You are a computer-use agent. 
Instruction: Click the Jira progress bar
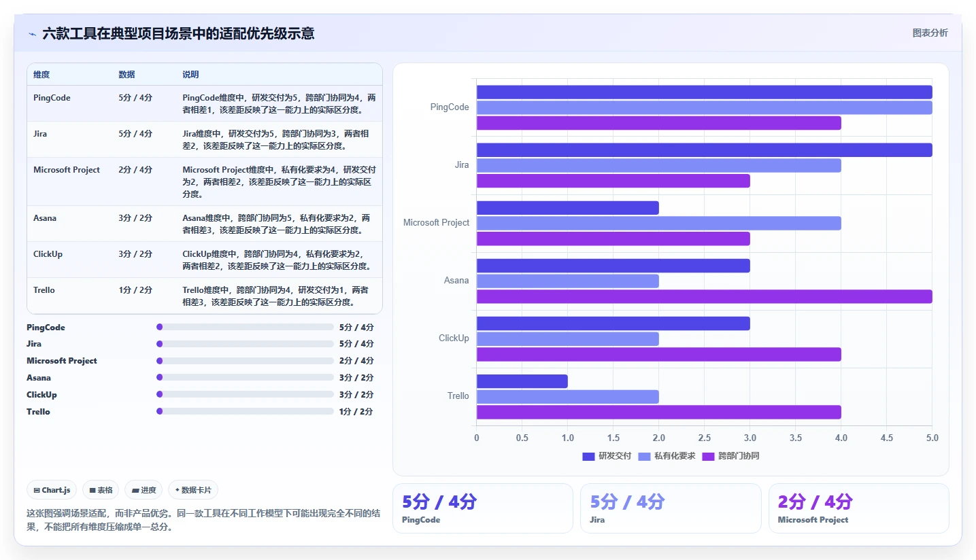click(245, 344)
